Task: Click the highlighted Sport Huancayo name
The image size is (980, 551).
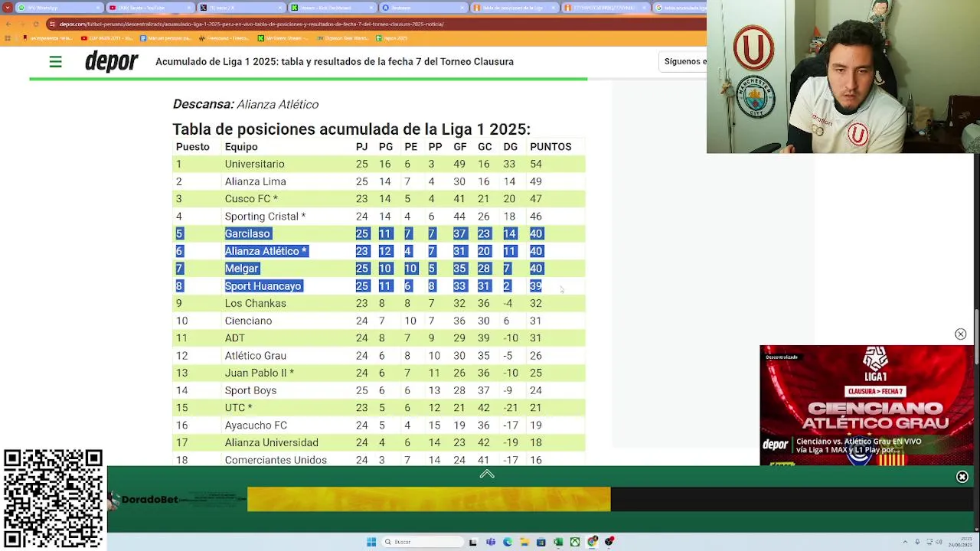Action: (263, 286)
